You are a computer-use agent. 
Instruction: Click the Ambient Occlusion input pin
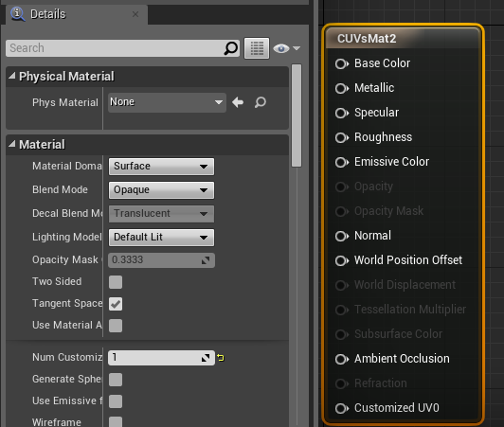point(342,359)
